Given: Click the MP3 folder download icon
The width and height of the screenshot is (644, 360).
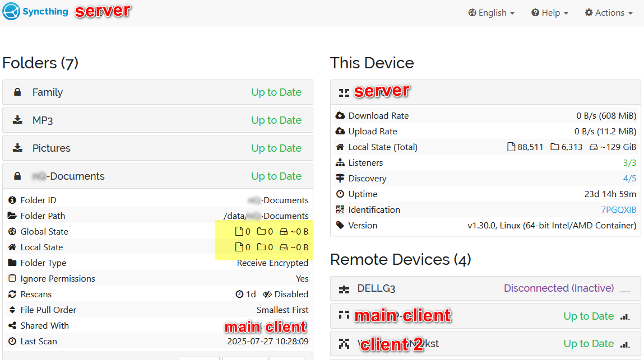Looking at the screenshot, I should pos(17,120).
